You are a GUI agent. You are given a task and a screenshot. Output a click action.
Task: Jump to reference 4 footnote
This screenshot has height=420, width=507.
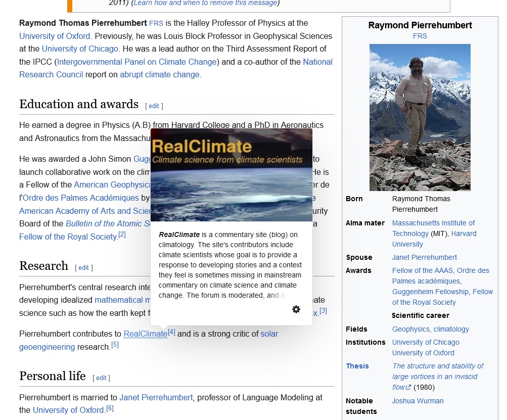click(171, 332)
